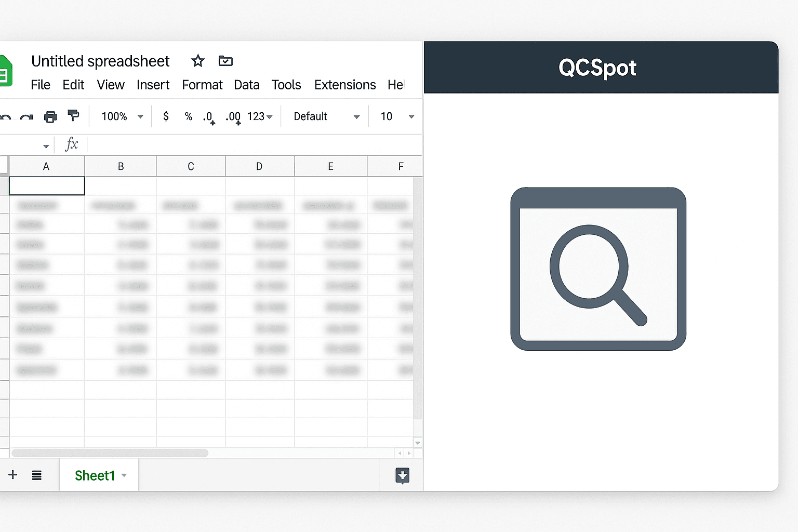Image resolution: width=798 pixels, height=532 pixels.
Task: Select column C header
Action: pos(191,166)
